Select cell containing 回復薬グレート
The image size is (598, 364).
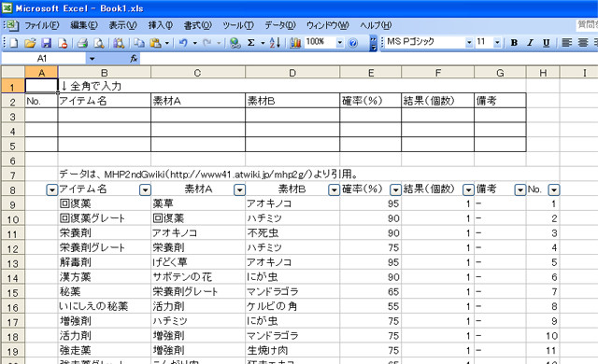[x=104, y=218]
